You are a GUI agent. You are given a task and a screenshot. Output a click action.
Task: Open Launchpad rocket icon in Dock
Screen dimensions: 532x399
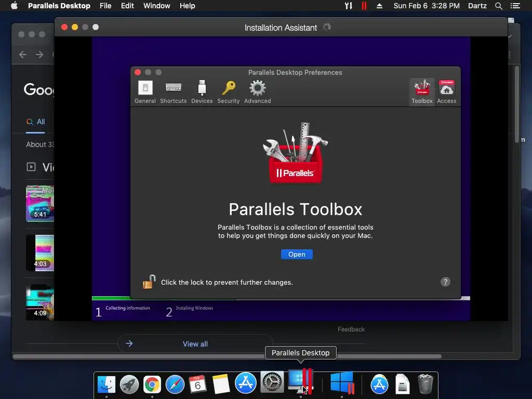coord(129,384)
